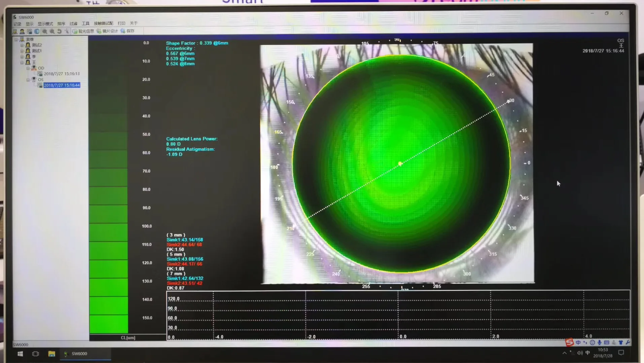Collapse the 王 patient node
This screenshot has height=363, width=644.
pos(23,62)
